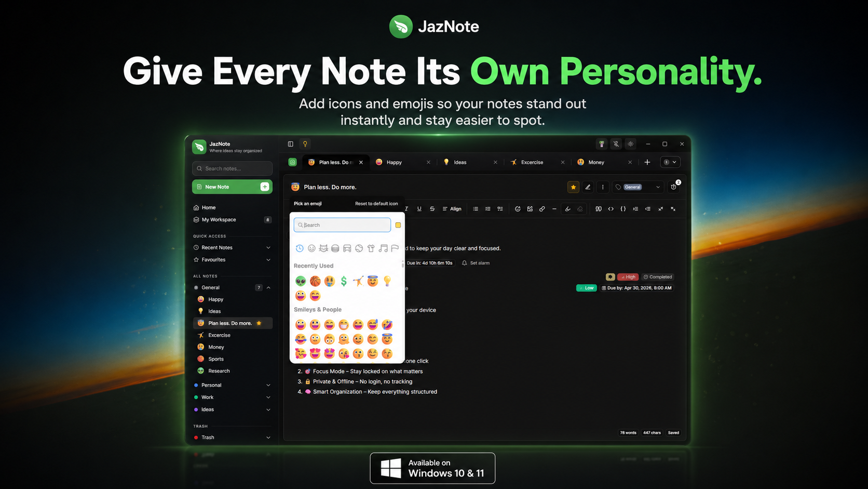Apply underline formatting
The width and height of the screenshot is (868, 489).
(x=419, y=209)
